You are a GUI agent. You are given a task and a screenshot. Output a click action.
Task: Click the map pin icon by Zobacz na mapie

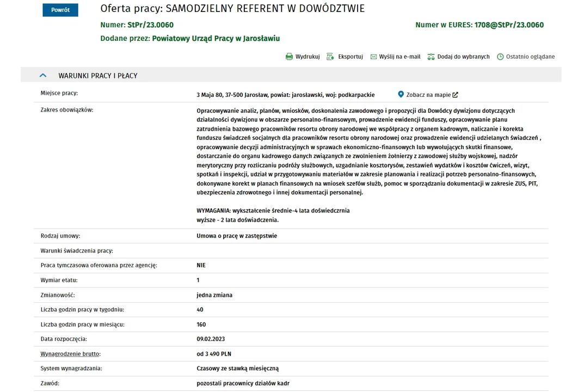click(401, 94)
